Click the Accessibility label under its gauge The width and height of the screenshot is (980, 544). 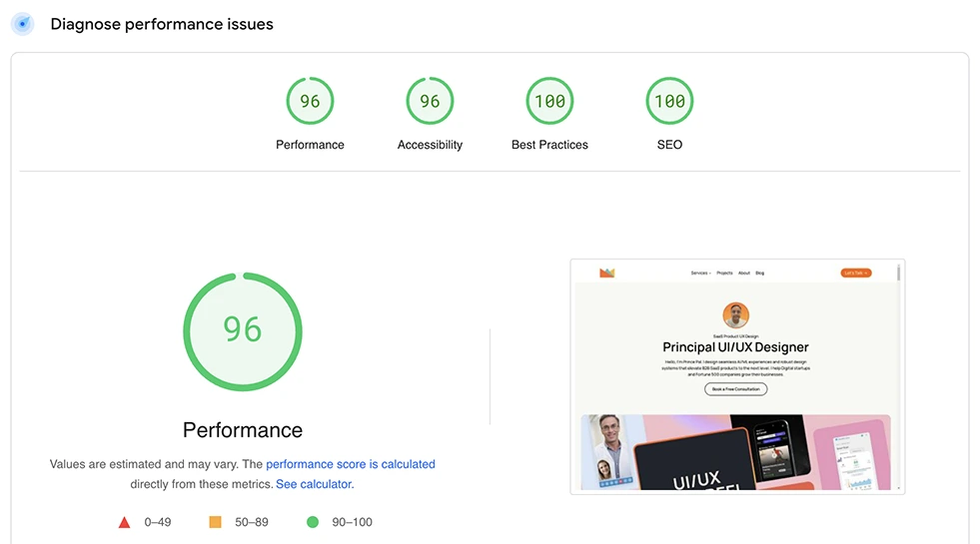pos(430,145)
